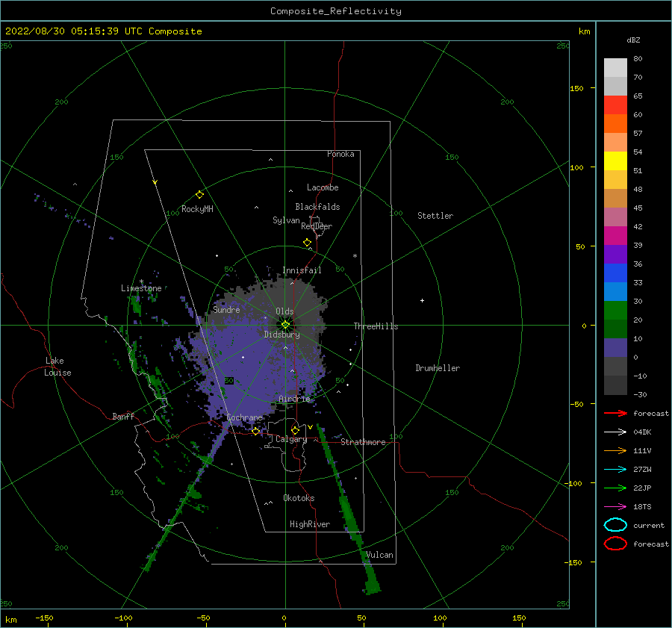Pick the red swatch between 65 and 60
This screenshot has height=628, width=672.
tap(615, 105)
